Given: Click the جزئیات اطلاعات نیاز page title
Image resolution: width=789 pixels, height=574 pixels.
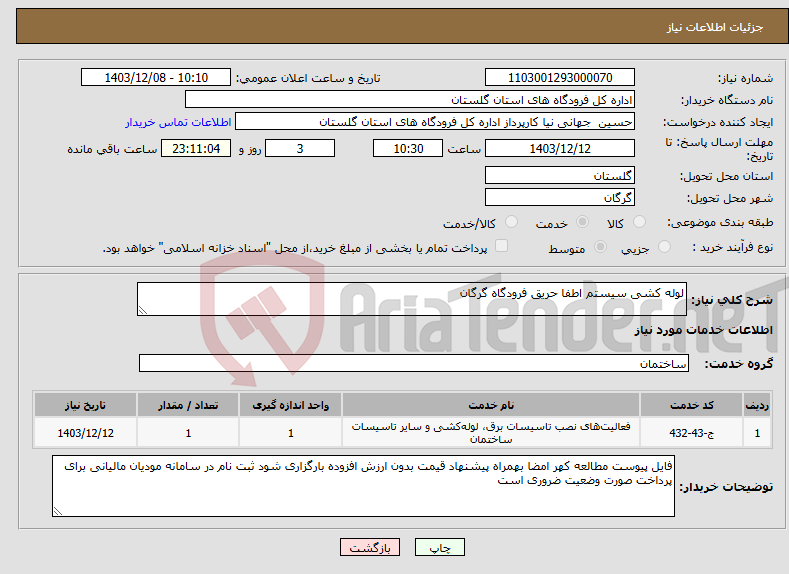Looking at the screenshot, I should coord(715,27).
